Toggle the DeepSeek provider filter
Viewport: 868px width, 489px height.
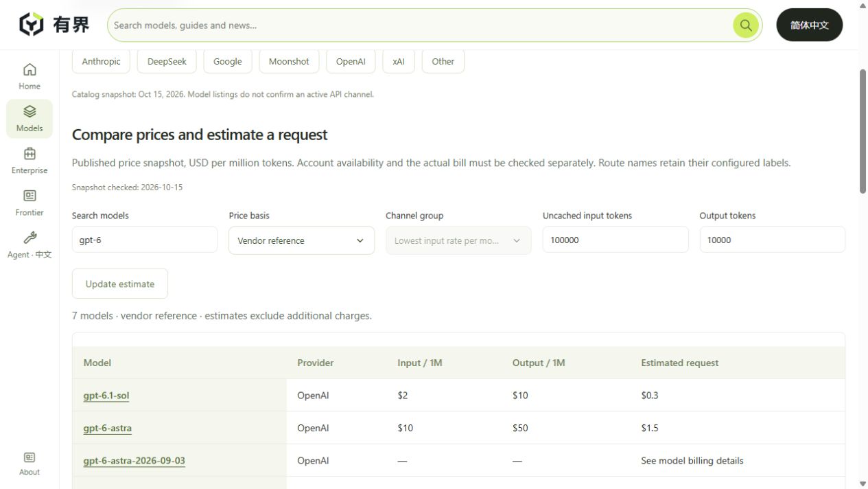[167, 61]
